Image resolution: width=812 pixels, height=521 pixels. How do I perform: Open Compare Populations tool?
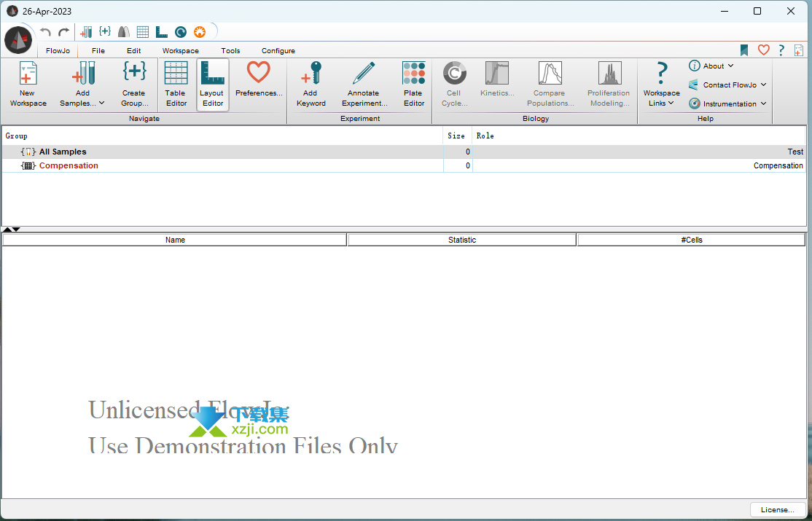[x=550, y=84]
